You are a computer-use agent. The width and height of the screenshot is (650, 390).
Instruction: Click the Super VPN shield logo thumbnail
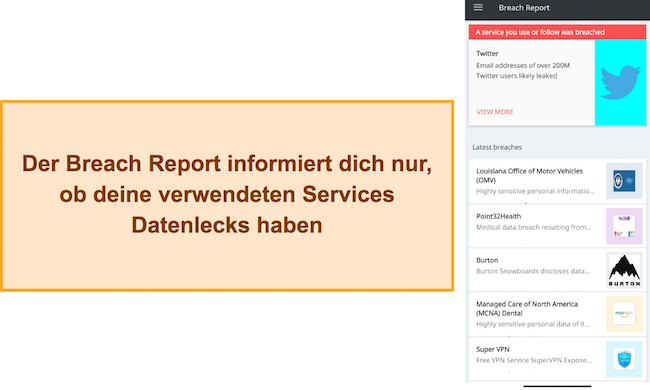[624, 359]
